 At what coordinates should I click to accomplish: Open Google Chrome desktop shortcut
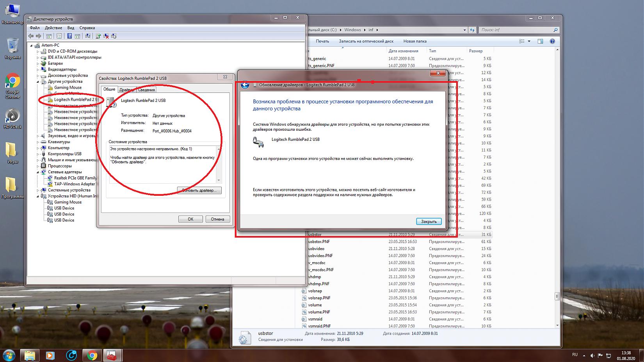coord(12,86)
